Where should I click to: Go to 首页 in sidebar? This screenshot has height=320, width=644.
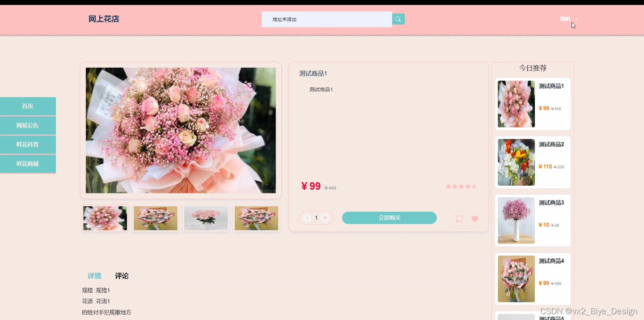28,106
